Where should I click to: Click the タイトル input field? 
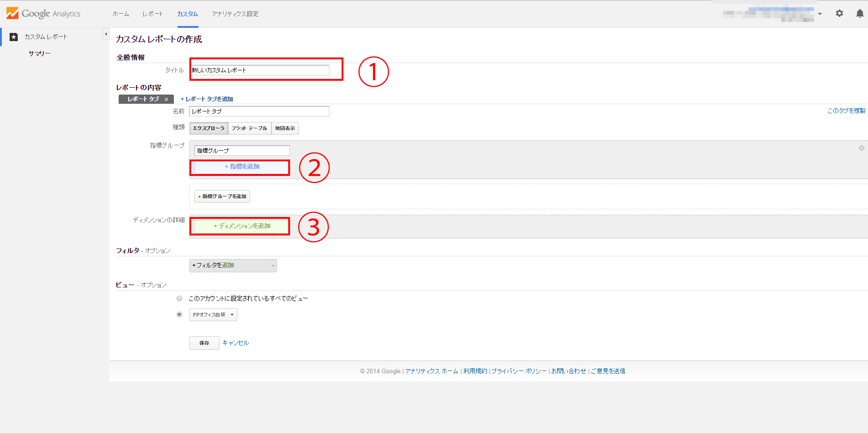pyautogui.click(x=259, y=70)
